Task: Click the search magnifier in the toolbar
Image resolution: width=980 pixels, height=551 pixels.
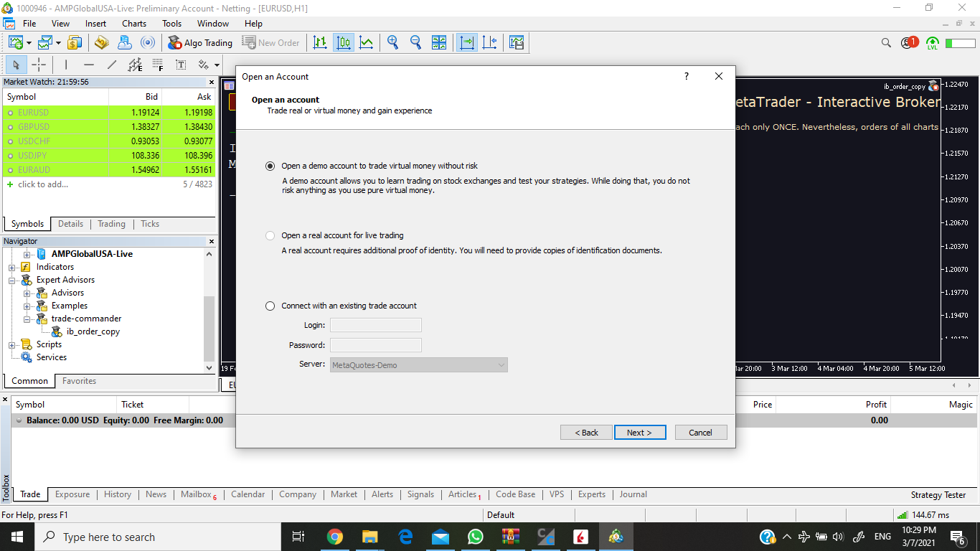Action: pyautogui.click(x=886, y=42)
